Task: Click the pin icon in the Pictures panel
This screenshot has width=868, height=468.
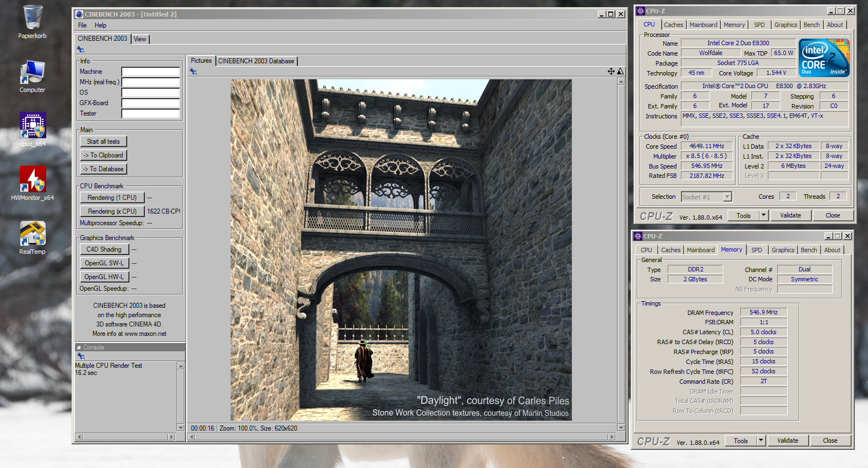Action: click(193, 72)
